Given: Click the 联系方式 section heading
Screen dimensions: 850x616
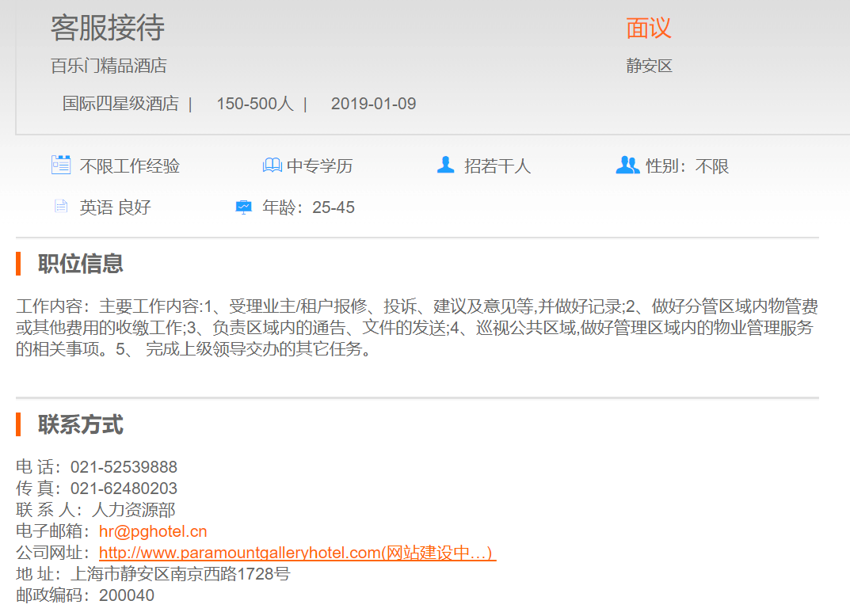Looking at the screenshot, I should pyautogui.click(x=81, y=425).
